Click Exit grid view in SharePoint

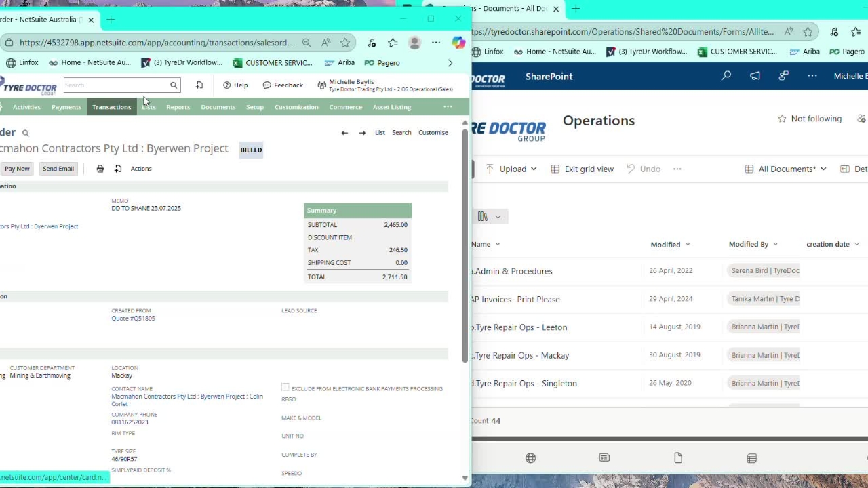pyautogui.click(x=582, y=169)
